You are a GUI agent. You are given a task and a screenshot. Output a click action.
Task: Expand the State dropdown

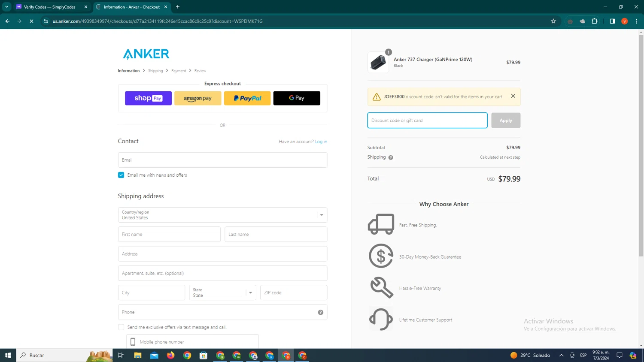tap(222, 293)
